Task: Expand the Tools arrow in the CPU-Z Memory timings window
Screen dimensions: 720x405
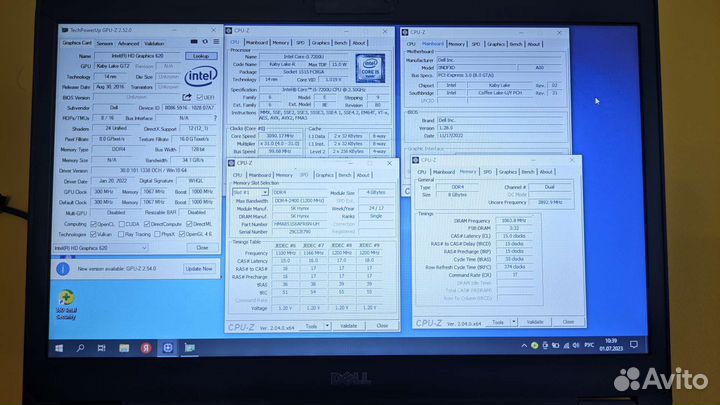Action: pyautogui.click(x=514, y=322)
